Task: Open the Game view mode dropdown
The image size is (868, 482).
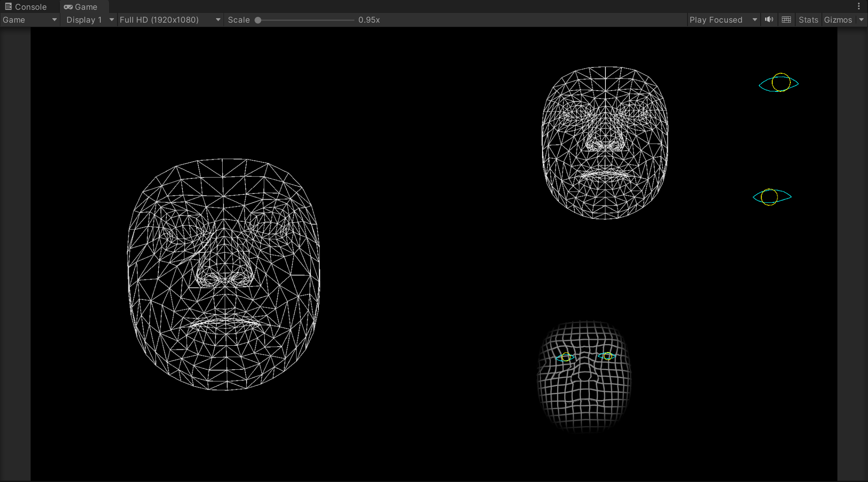Action: tap(30, 20)
